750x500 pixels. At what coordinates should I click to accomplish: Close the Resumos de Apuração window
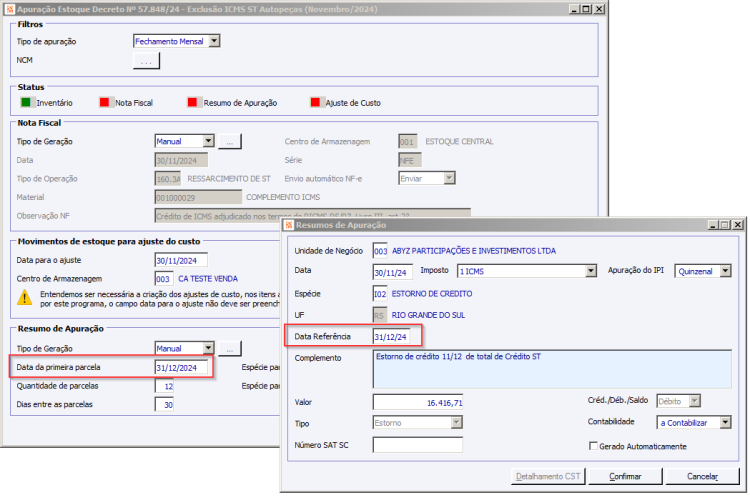click(x=738, y=225)
